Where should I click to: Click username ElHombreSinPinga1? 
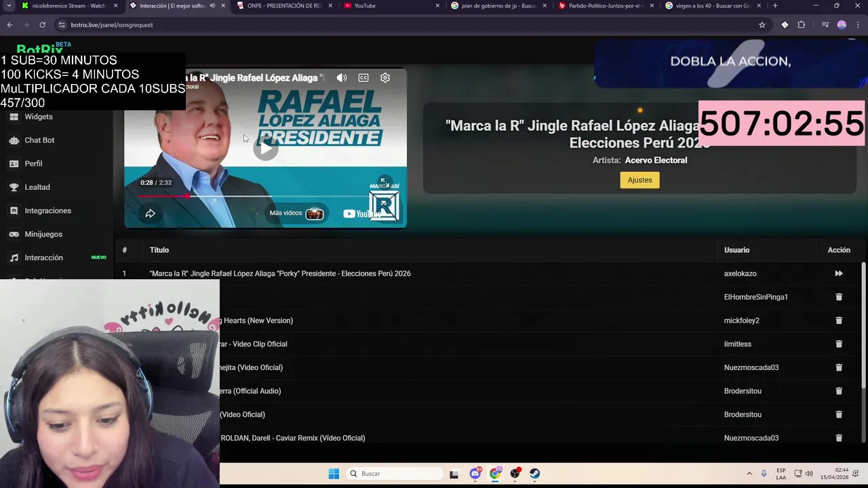[755, 297]
